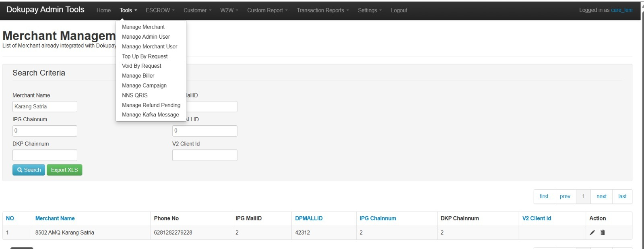The width and height of the screenshot is (644, 249).
Task: Click the IPG Chainnum input field
Action: point(45,131)
